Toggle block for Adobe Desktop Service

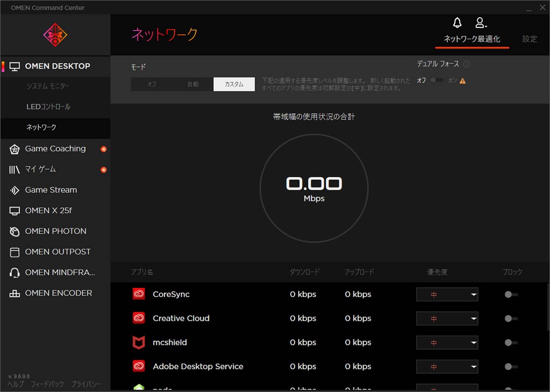click(511, 367)
